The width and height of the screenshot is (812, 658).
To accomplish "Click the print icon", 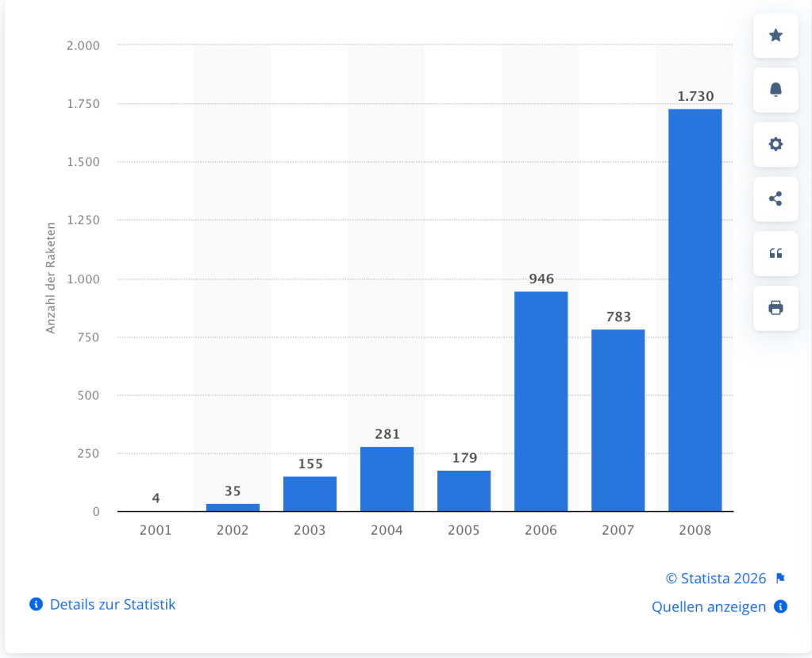I will pyautogui.click(x=775, y=308).
